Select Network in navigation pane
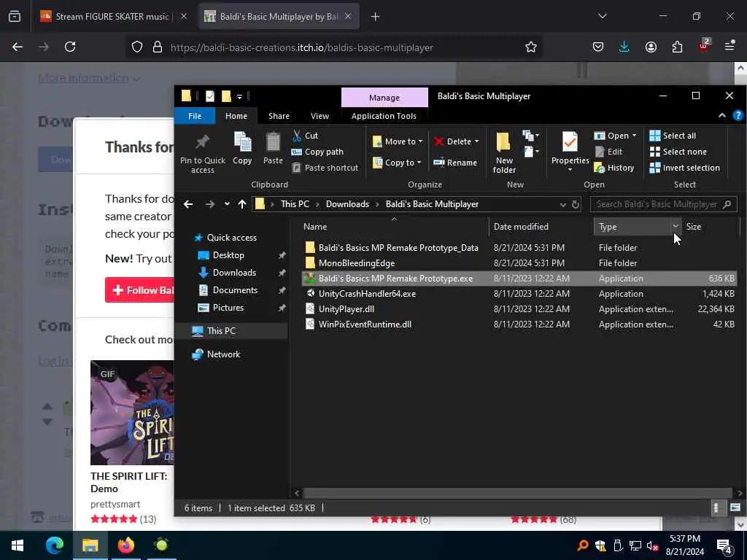Viewport: 747px width, 560px height. [223, 354]
